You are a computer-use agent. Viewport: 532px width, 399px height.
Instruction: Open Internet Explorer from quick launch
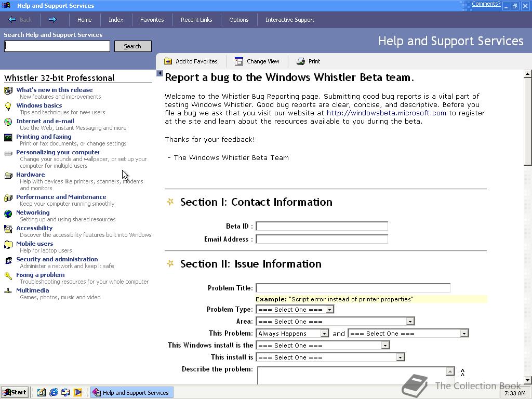[54, 393]
